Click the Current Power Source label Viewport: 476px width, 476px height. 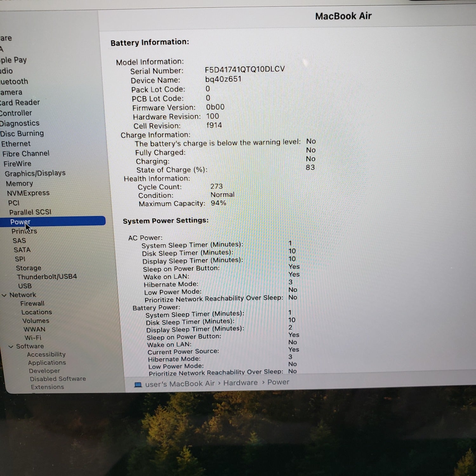[x=183, y=352]
